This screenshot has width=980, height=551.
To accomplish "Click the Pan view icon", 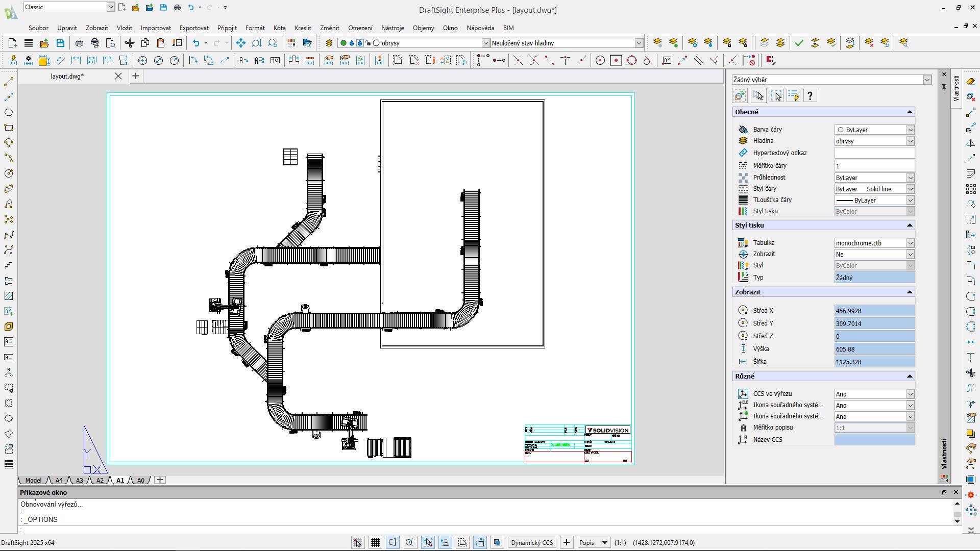I will pyautogui.click(x=240, y=43).
